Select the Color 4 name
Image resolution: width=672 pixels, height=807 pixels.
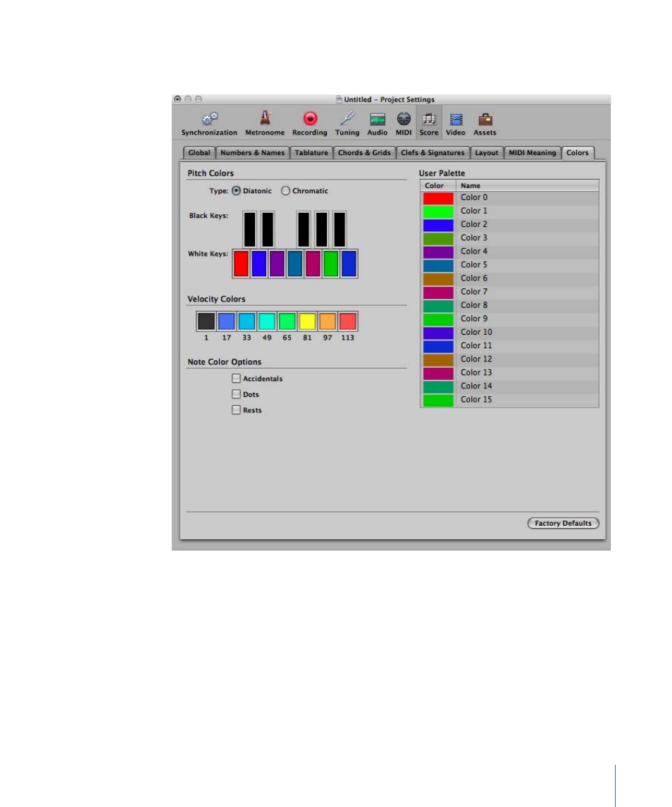click(x=474, y=251)
